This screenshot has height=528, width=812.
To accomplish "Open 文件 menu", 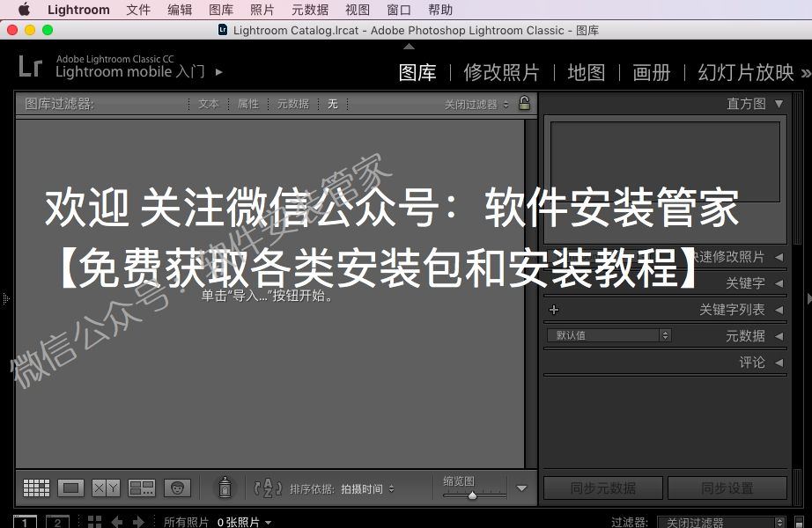I will 138,10.
